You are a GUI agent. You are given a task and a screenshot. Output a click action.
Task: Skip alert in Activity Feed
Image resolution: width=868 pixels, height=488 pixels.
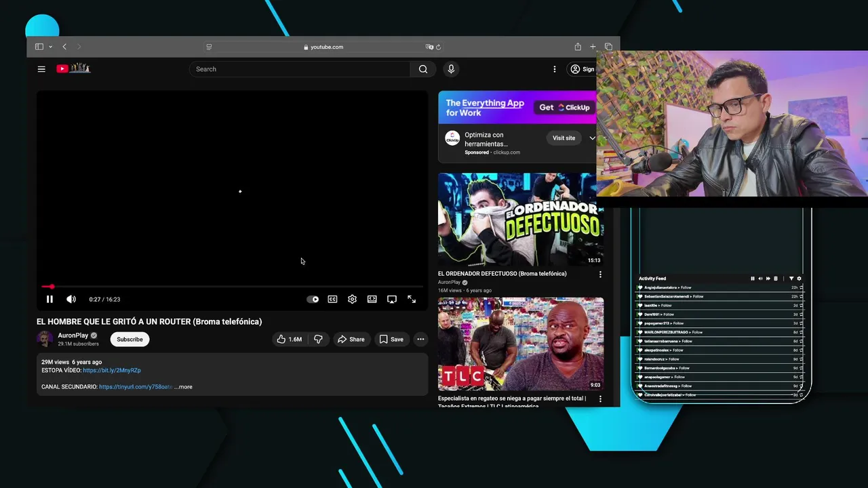coord(768,279)
